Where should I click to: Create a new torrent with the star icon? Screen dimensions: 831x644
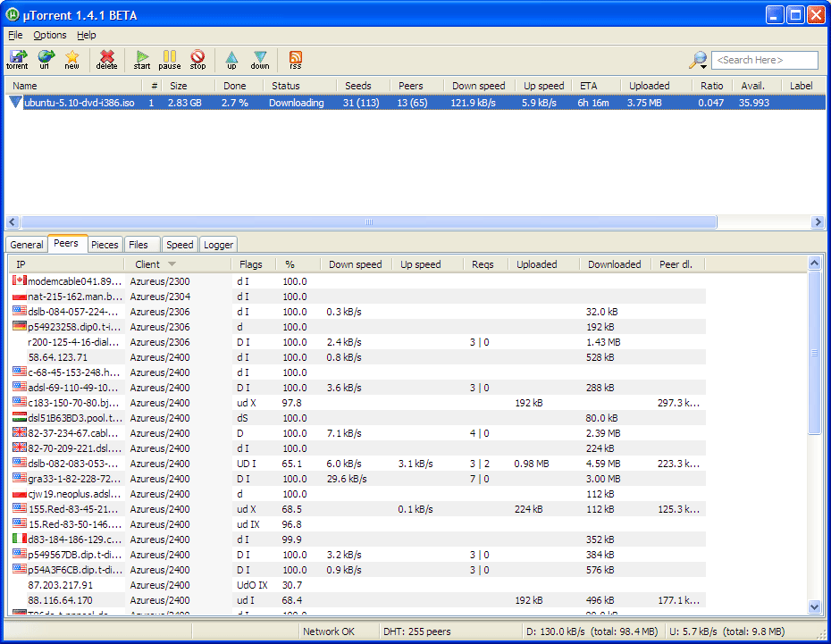71,59
